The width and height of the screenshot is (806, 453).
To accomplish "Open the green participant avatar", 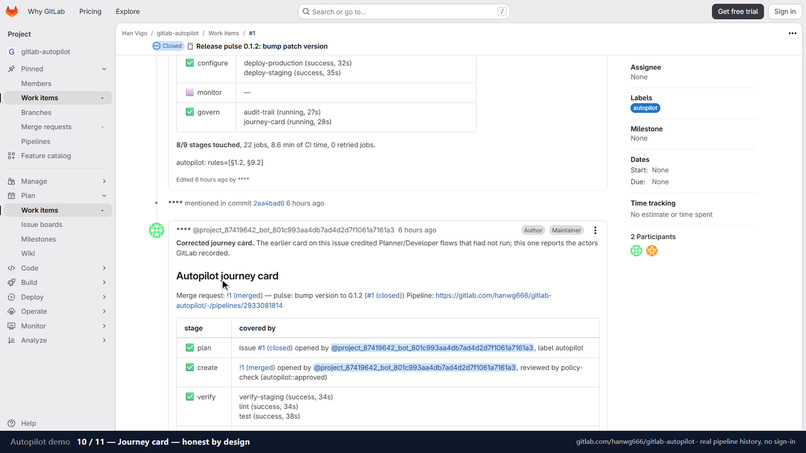I will (x=636, y=250).
